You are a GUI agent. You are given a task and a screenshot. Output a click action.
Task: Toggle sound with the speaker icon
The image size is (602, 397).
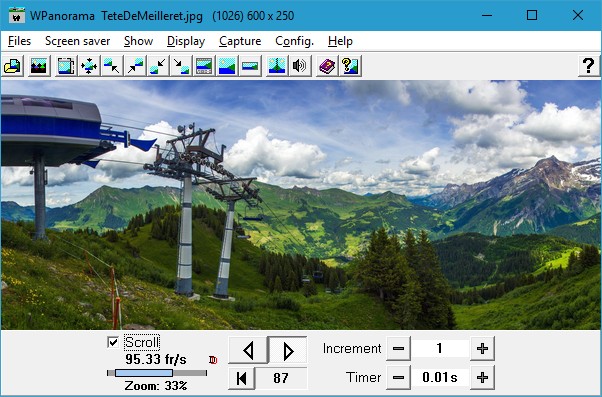[x=300, y=66]
